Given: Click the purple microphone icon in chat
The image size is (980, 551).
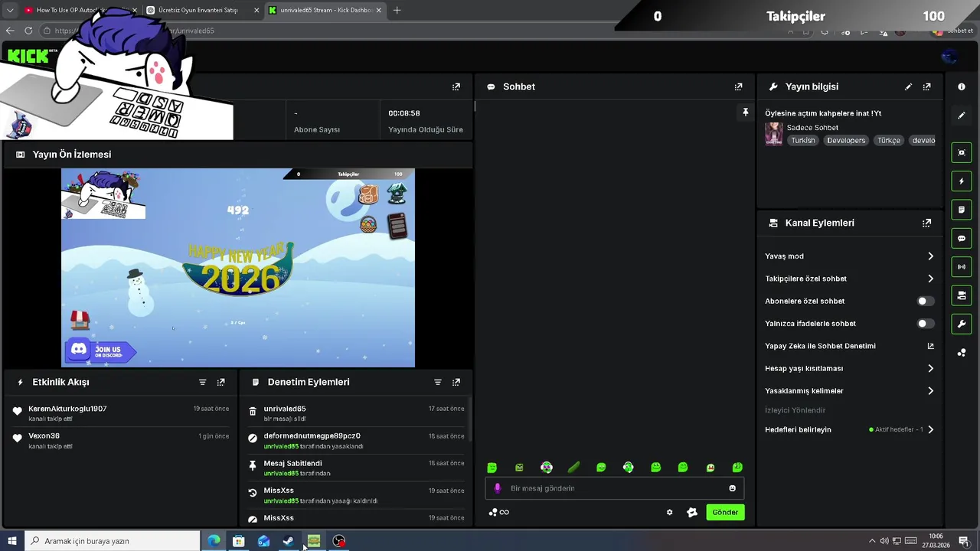Looking at the screenshot, I should click(x=497, y=488).
